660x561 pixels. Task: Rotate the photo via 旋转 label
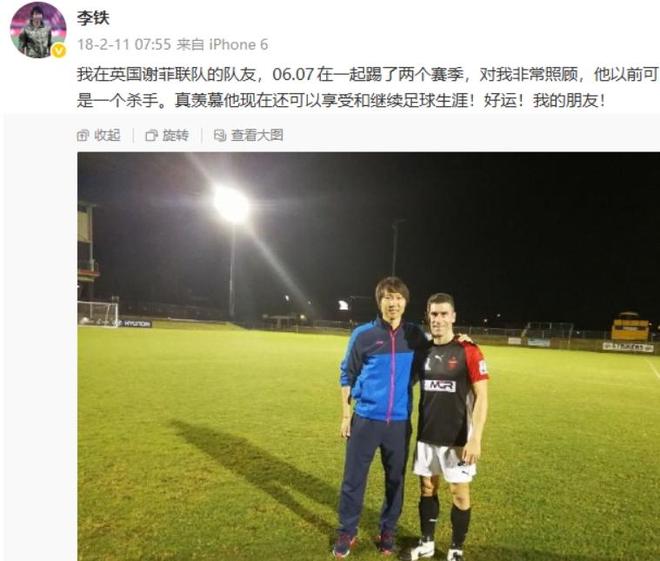pos(176,136)
